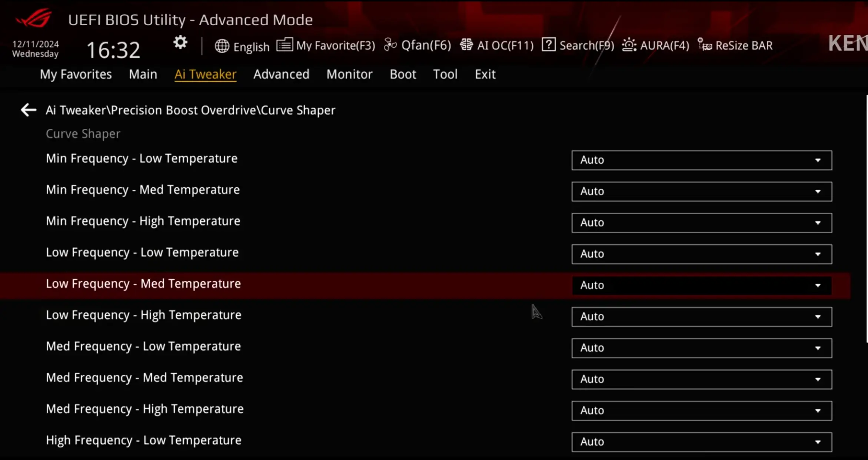This screenshot has height=460, width=868.
Task: Open High Frequency - Low Temperature dropdown arrow
Action: 818,442
